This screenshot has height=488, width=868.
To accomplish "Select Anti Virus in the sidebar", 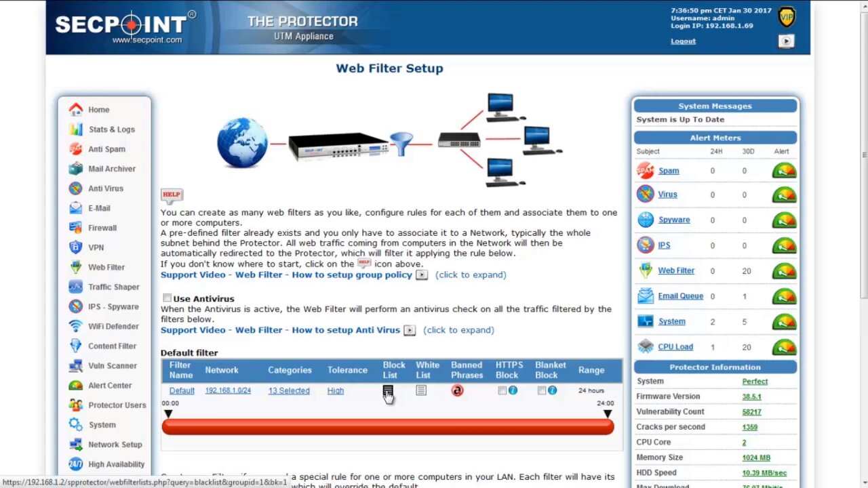I will pyautogui.click(x=106, y=188).
